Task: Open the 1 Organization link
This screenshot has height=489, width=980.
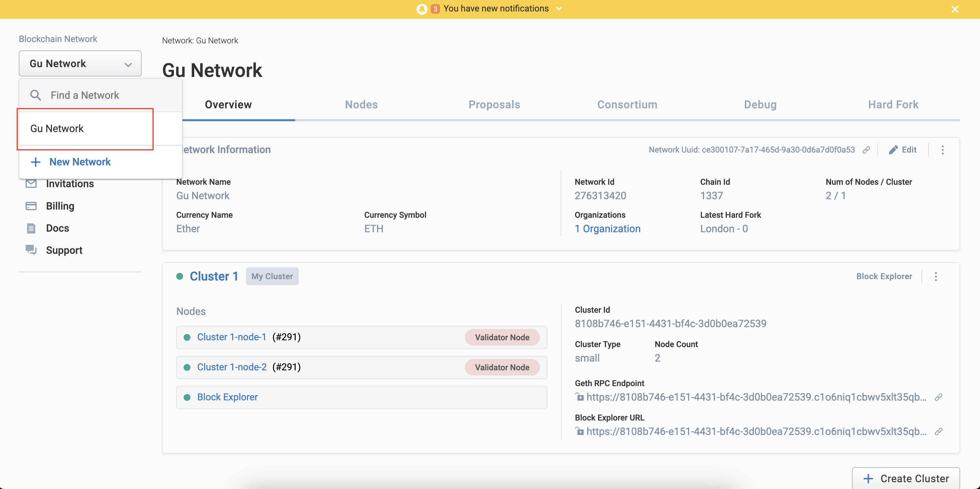Action: [608, 229]
